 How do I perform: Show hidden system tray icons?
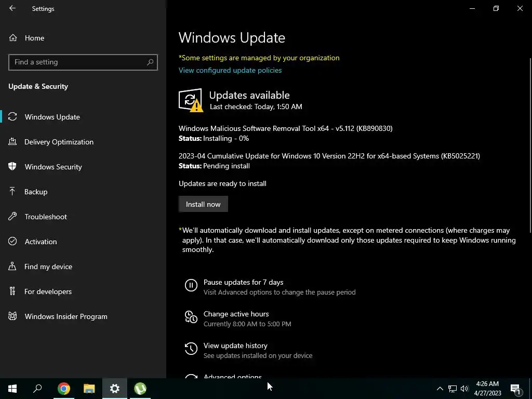[440, 389]
